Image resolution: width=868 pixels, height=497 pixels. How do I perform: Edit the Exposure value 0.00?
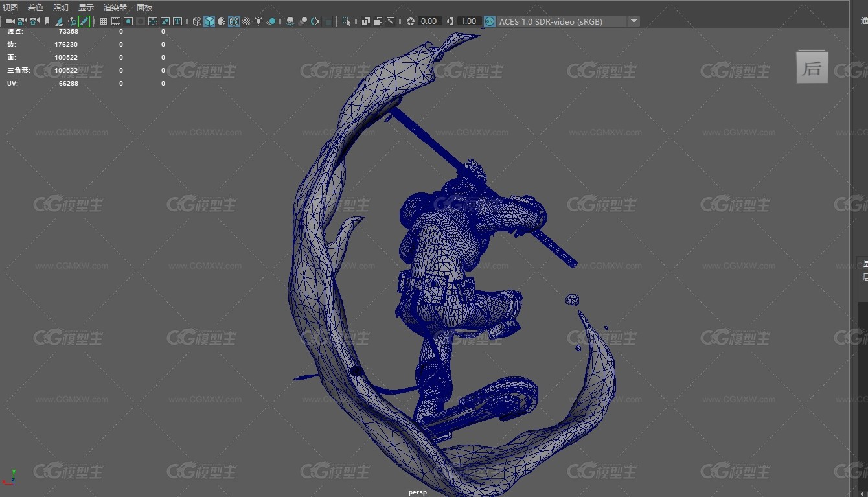(430, 21)
